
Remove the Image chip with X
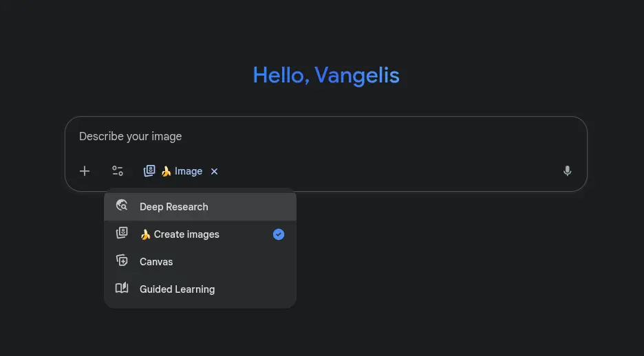pyautogui.click(x=214, y=171)
